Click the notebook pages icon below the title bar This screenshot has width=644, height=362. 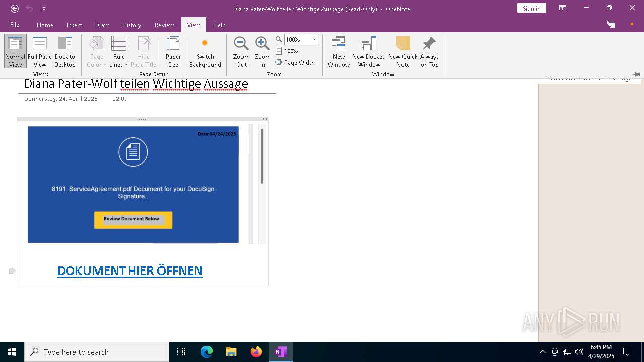click(611, 24)
